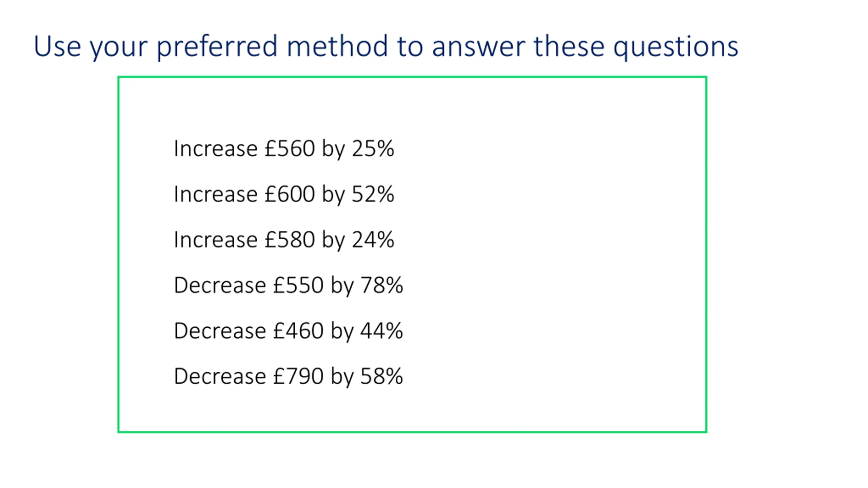Select the line 'Increase £600 by 52%'

point(284,194)
